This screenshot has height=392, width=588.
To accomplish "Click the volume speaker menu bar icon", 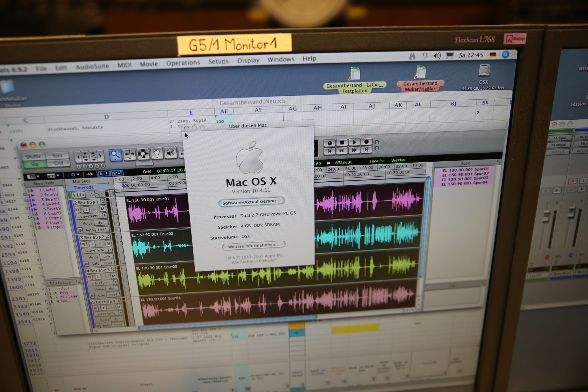I will point(437,56).
